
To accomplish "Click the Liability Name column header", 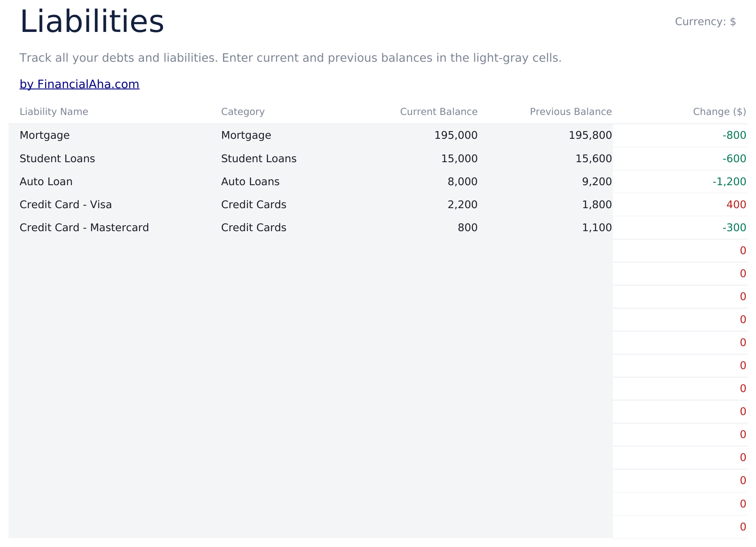I will coord(54,112).
